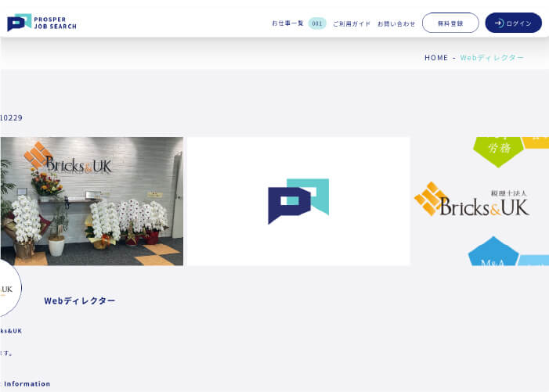The image size is (549, 392).
Task: Open the ご利用ガイド usage guide
Action: click(x=352, y=23)
